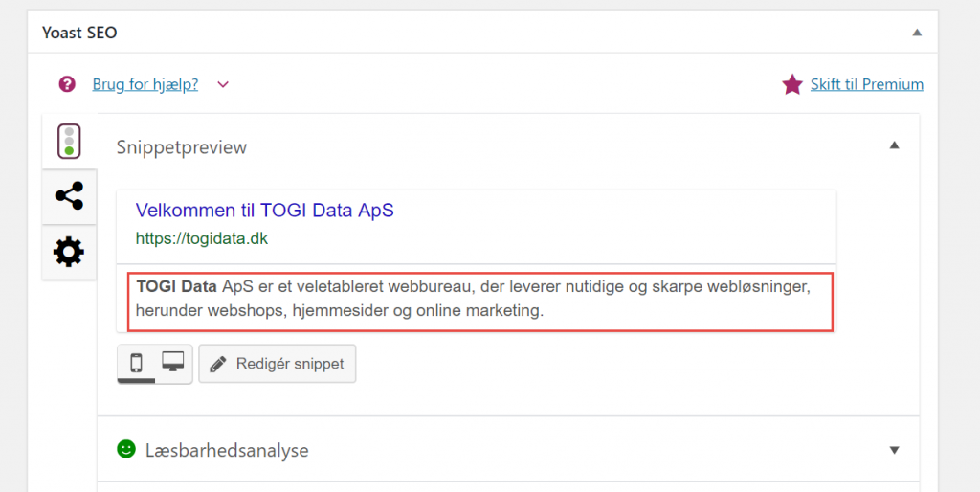Click the Premium star icon
The image size is (980, 492).
click(792, 84)
